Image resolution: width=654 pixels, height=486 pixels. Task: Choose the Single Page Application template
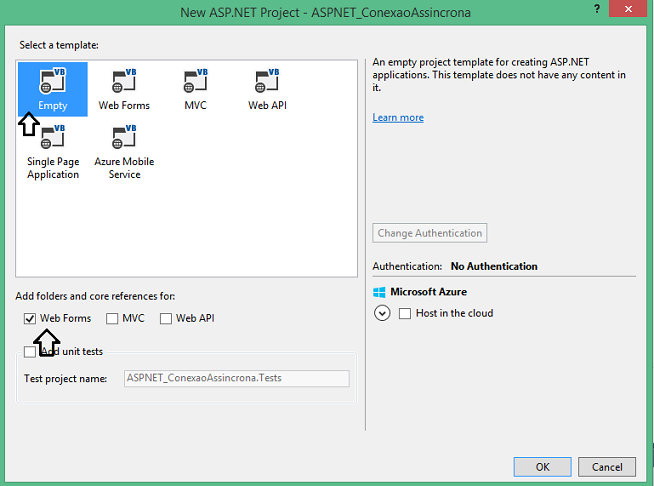point(53,152)
